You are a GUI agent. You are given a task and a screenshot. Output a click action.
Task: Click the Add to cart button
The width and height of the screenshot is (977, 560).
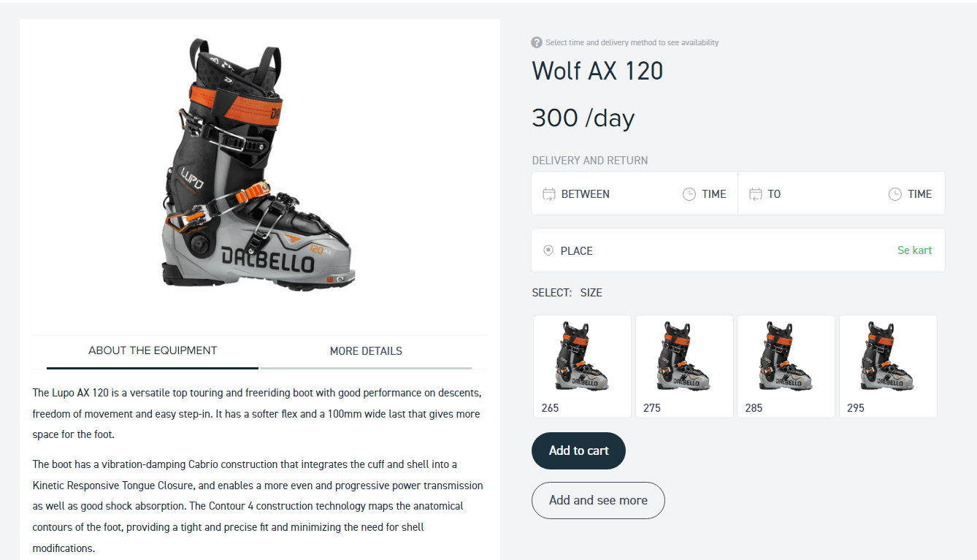[578, 450]
